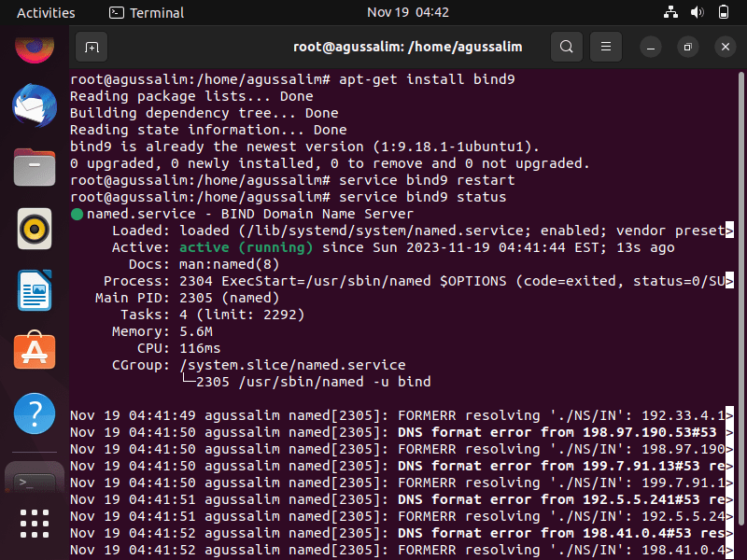Click the green status dot for named.service

(x=77, y=215)
